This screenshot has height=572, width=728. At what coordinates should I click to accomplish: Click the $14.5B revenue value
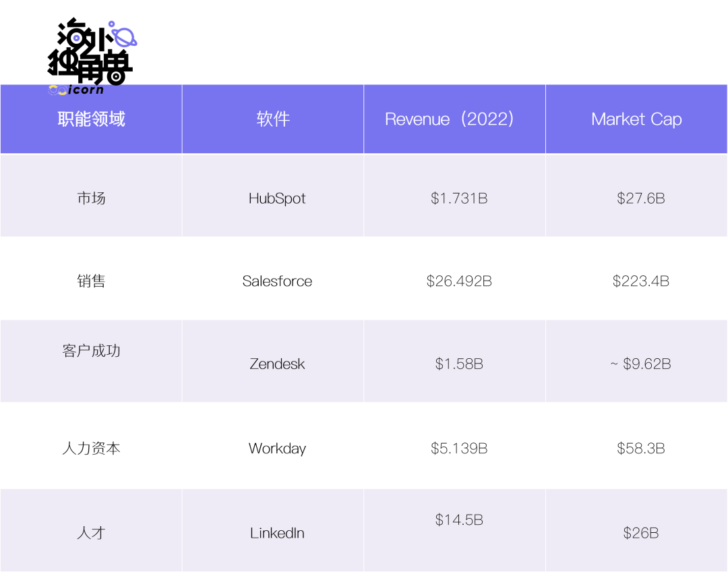pos(459,520)
